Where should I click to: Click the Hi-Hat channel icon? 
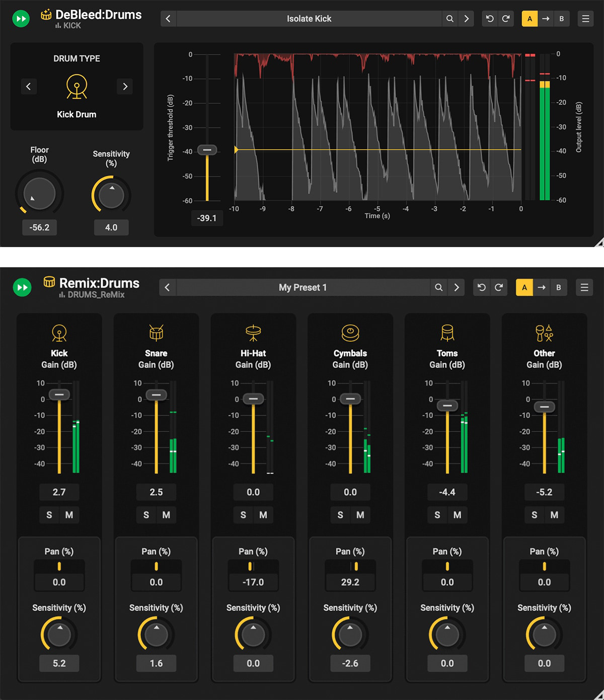(x=253, y=333)
